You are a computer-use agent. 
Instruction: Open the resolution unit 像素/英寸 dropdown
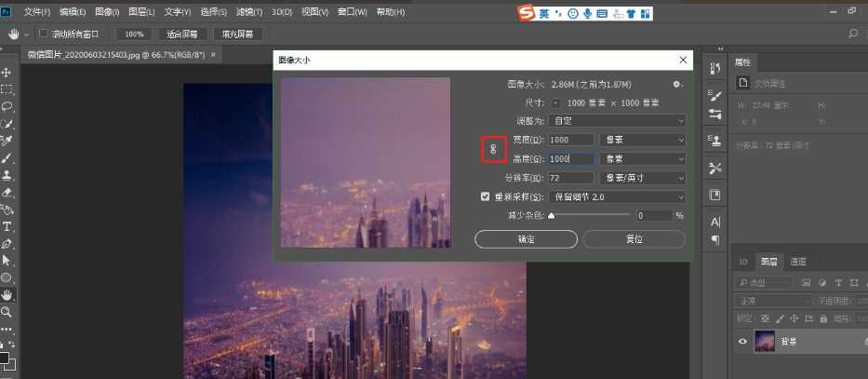click(x=642, y=178)
